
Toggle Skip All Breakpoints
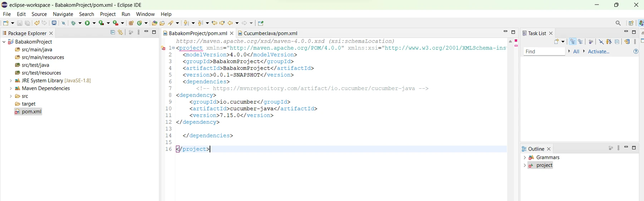point(64,23)
